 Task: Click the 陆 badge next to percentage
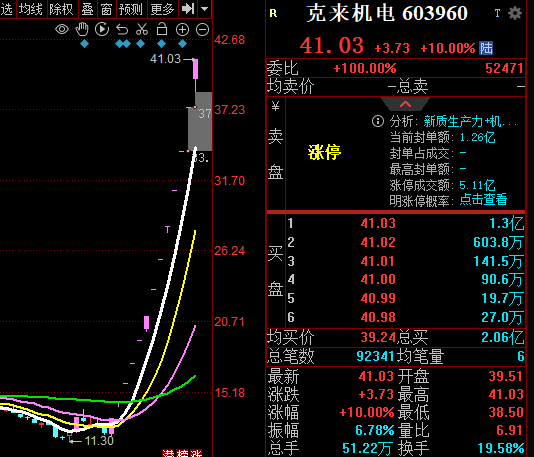click(x=486, y=48)
